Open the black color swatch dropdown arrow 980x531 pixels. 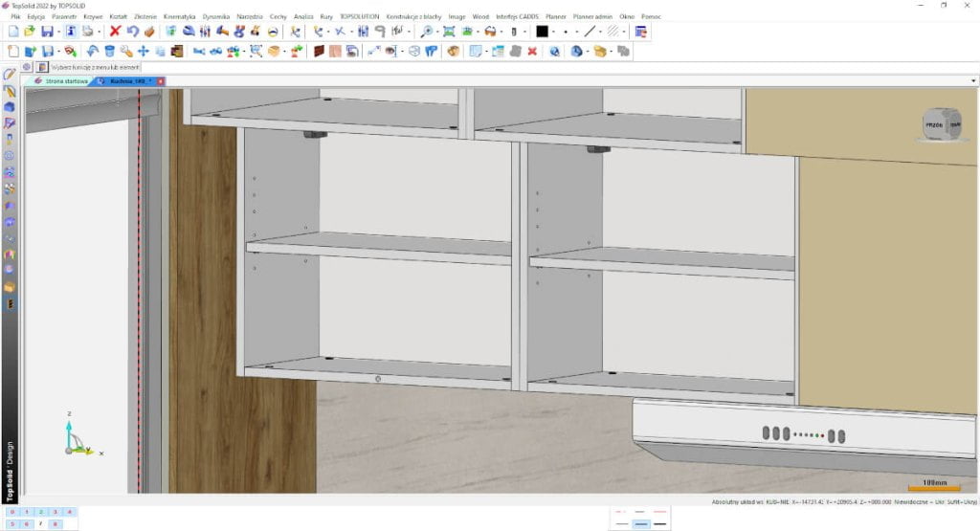[553, 32]
